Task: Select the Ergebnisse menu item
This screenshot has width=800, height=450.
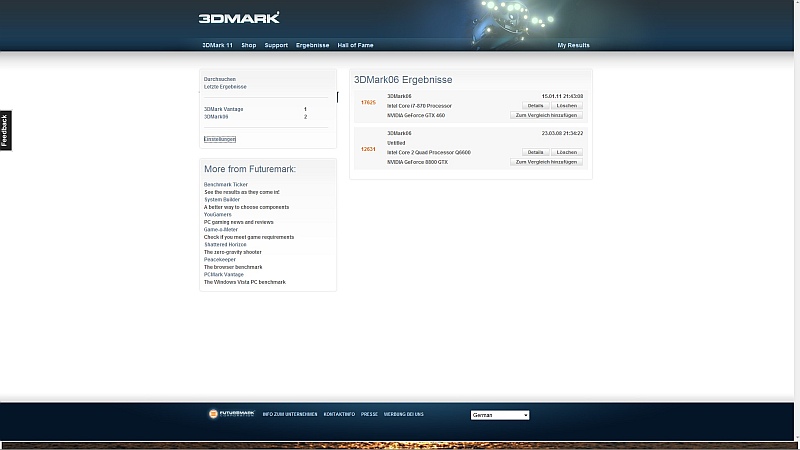Action: (312, 45)
